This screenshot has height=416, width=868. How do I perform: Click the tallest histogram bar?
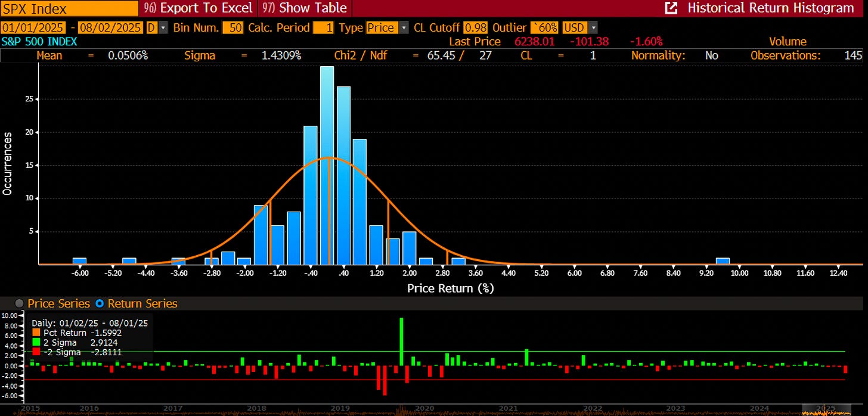coord(327,165)
